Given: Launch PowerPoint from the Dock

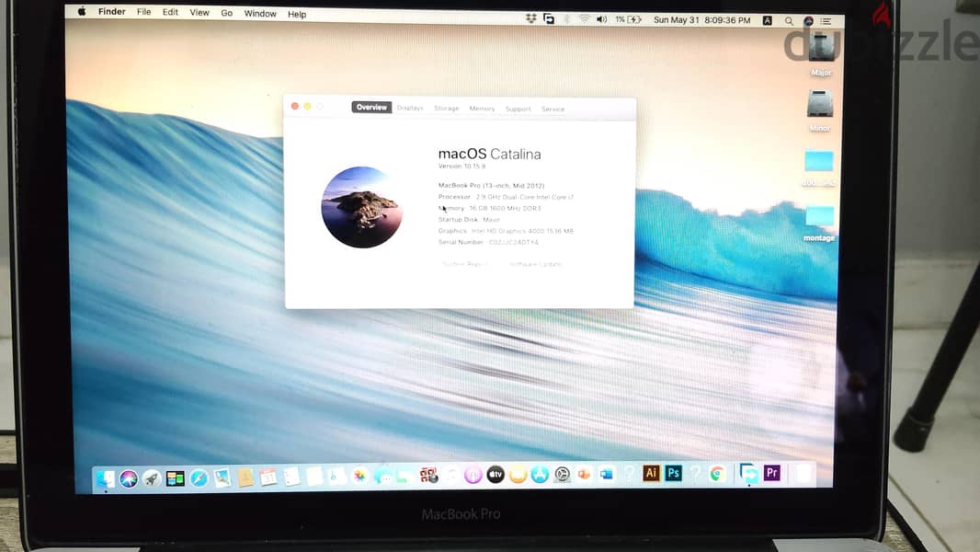Looking at the screenshot, I should coord(584,475).
